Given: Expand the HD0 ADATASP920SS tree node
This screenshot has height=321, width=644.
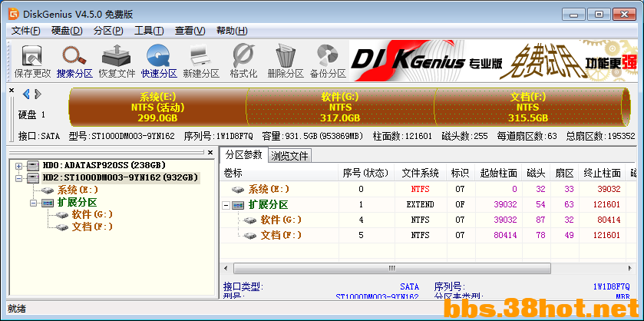Looking at the screenshot, I should (x=18, y=166).
